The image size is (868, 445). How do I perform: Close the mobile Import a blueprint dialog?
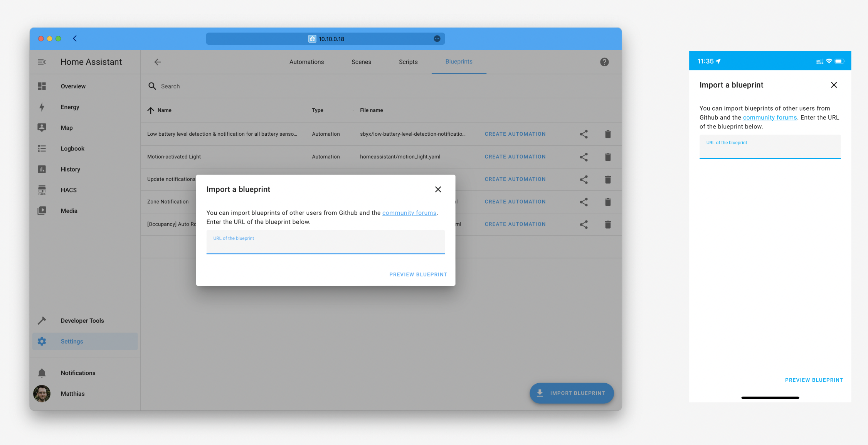[834, 85]
